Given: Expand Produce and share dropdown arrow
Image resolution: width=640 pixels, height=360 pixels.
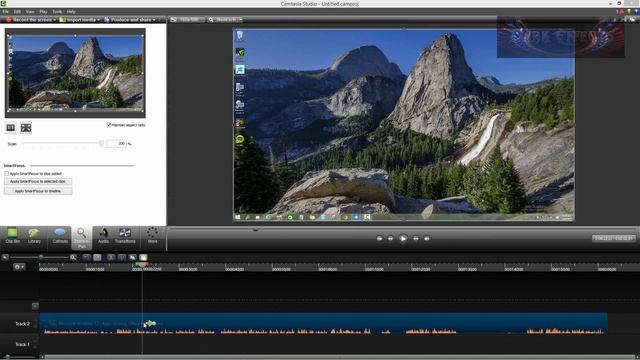Looking at the screenshot, I should tap(154, 20).
